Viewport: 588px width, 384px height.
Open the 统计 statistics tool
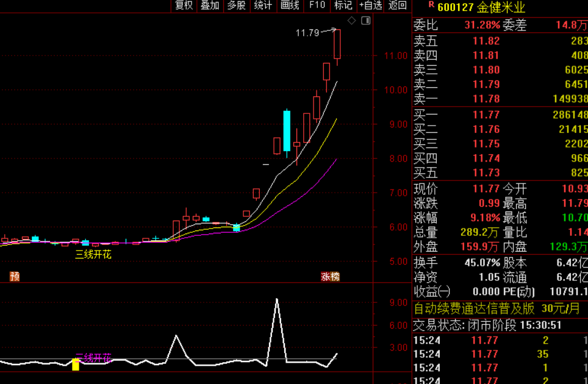(264, 5)
